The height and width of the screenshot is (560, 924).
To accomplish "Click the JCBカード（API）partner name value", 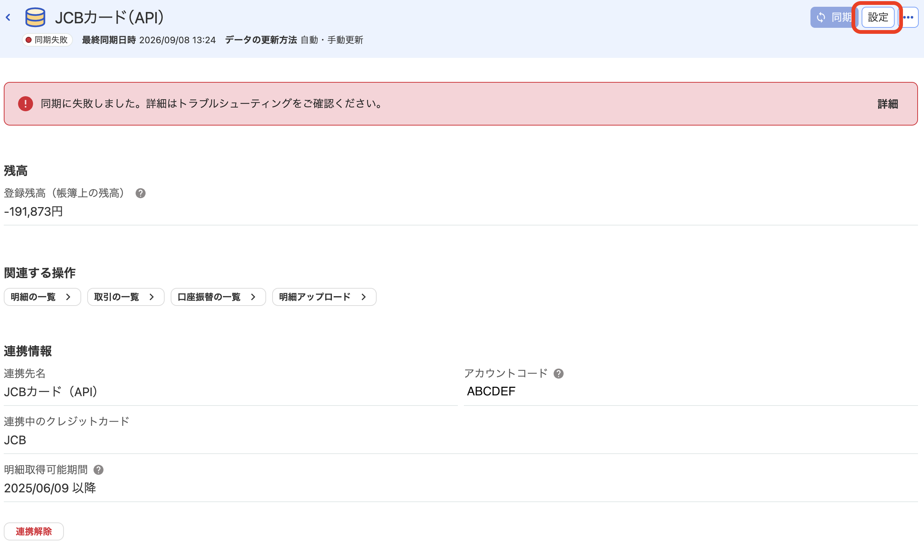I will point(51,392).
